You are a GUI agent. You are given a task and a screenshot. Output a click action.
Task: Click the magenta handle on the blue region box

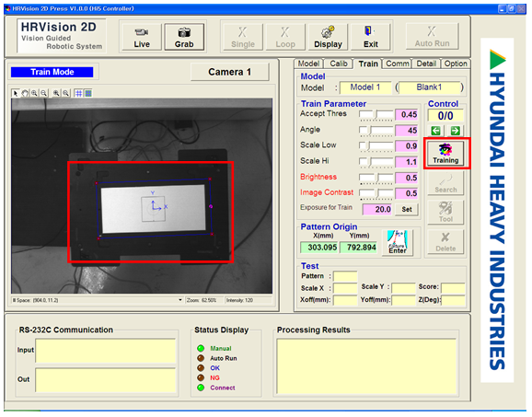point(211,206)
